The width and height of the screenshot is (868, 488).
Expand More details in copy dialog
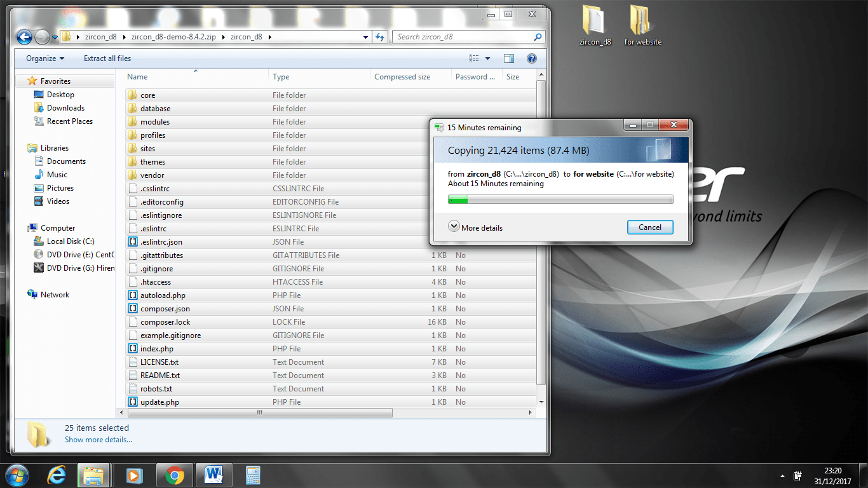point(475,227)
